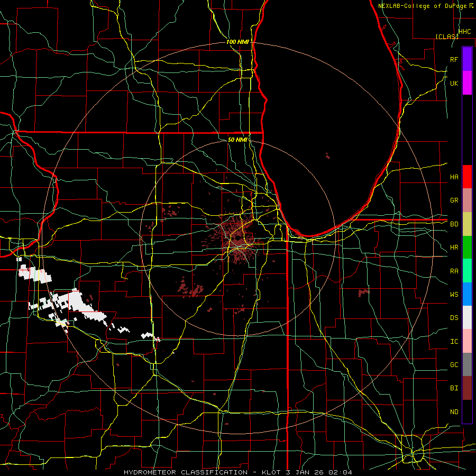Click the WS blue legend swatch
The height and width of the screenshot is (476, 476).
[467, 294]
